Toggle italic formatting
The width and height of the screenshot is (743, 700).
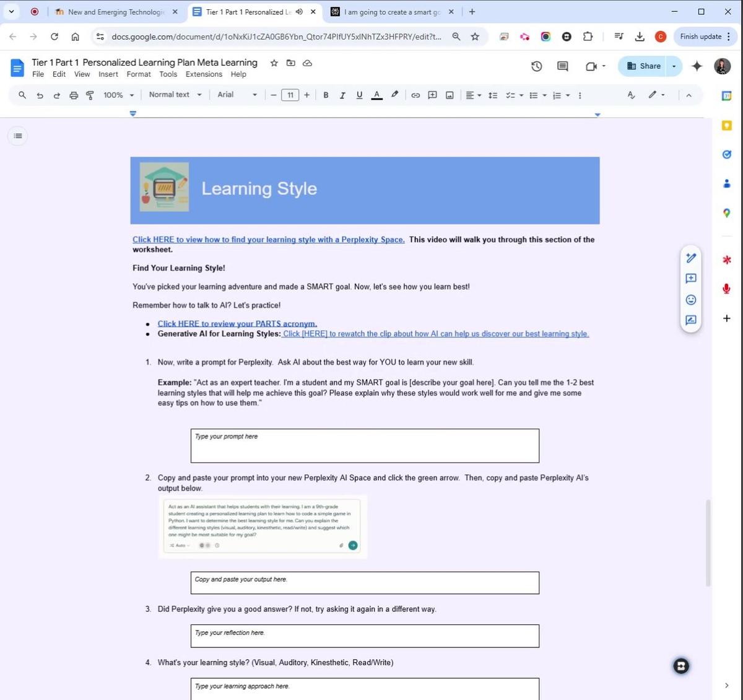(x=342, y=95)
